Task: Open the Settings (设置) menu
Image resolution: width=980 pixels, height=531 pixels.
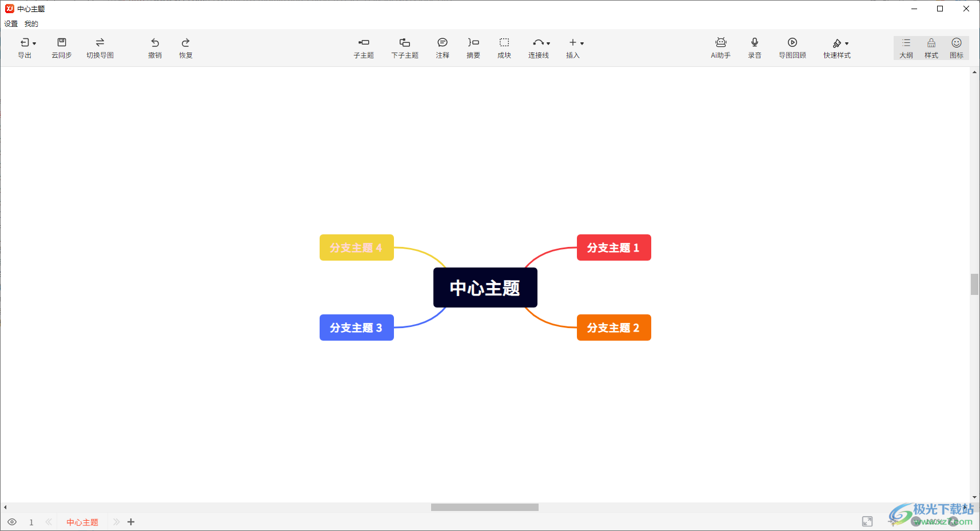Action: tap(11, 24)
